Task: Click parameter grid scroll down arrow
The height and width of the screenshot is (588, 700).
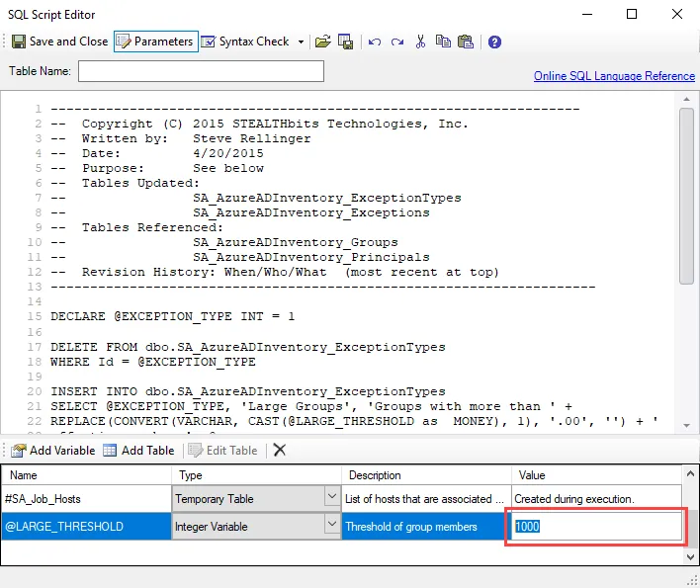Action: [690, 556]
